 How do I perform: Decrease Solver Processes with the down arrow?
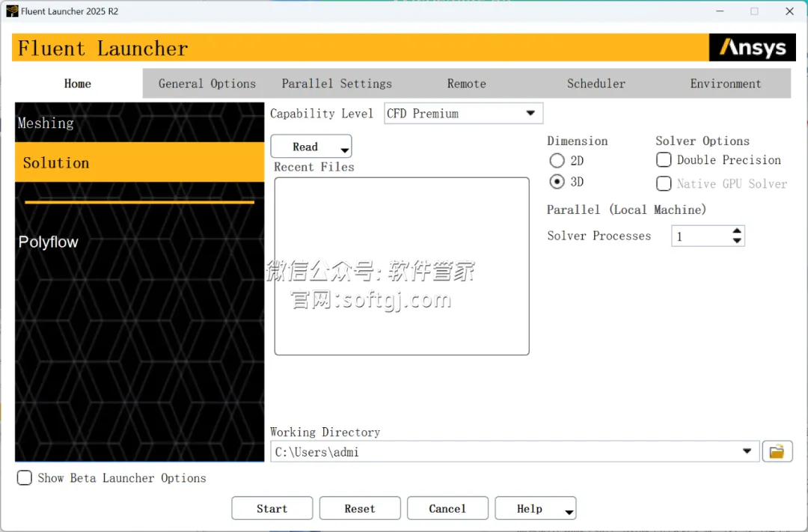(738, 241)
